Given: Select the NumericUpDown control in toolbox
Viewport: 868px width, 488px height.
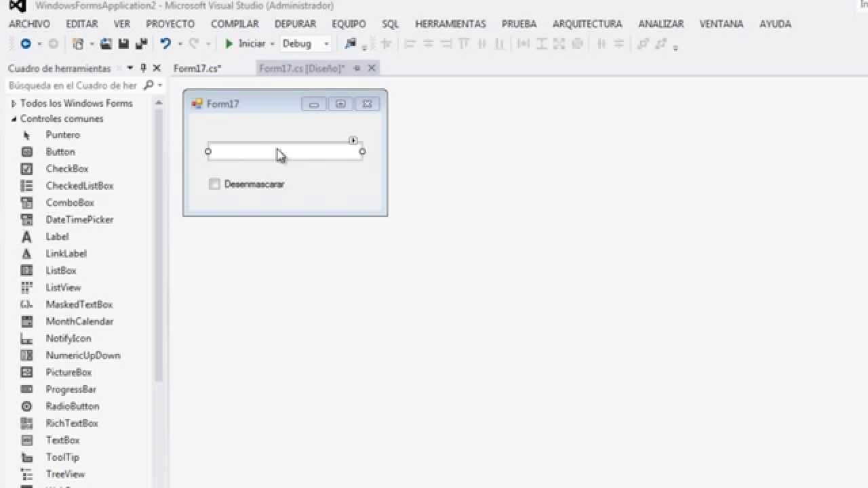Looking at the screenshot, I should tap(83, 355).
